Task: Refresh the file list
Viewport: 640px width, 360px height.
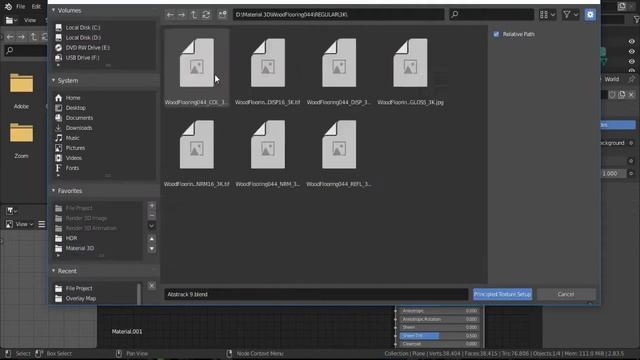Action: pyautogui.click(x=206, y=15)
